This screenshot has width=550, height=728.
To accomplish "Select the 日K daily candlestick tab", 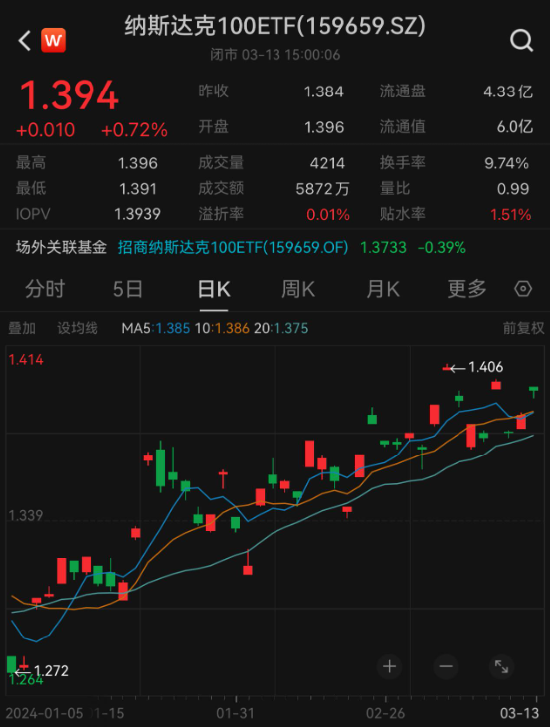I will [x=214, y=289].
